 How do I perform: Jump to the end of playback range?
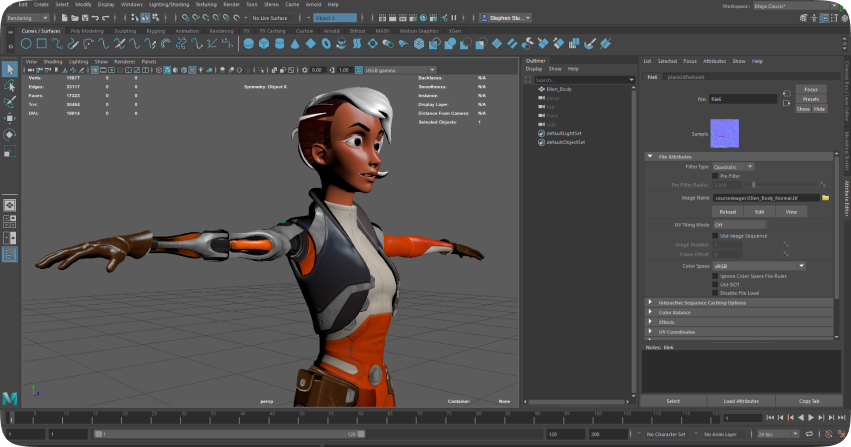pyautogui.click(x=842, y=418)
